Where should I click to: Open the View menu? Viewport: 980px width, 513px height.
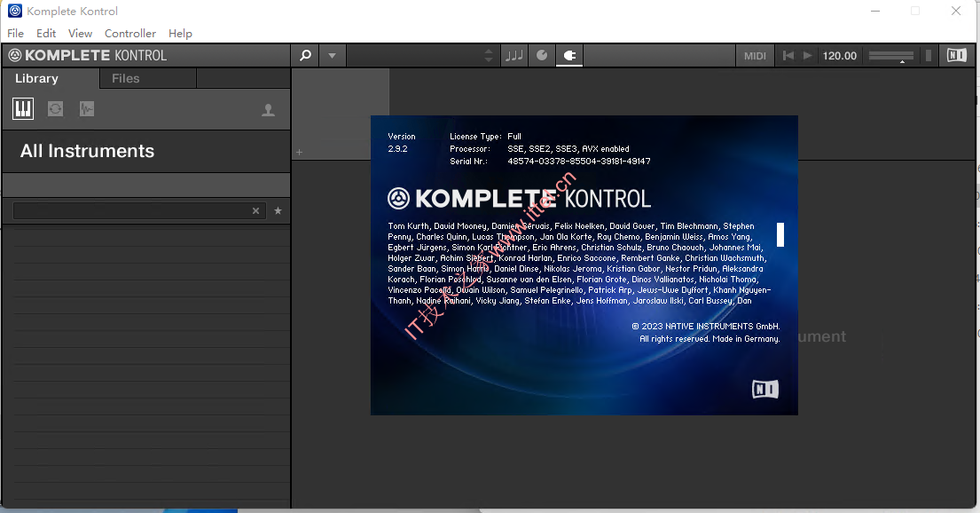coord(80,33)
